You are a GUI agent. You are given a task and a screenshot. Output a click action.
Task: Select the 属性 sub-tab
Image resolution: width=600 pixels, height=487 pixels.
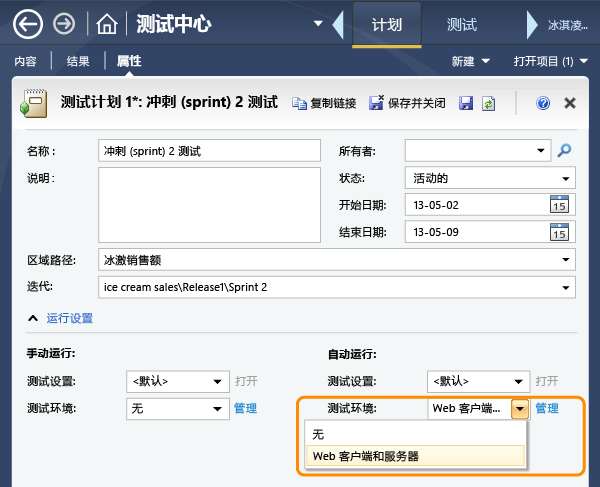(129, 61)
